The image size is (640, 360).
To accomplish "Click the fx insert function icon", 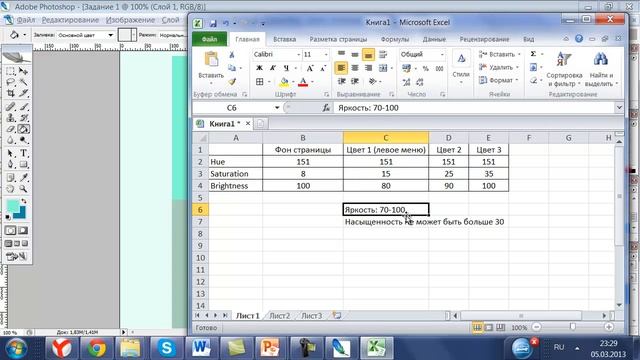I will click(x=326, y=108).
